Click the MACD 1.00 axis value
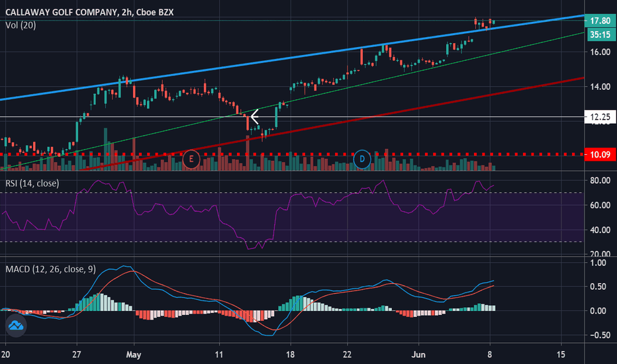Screen dimensions: 617x364 [598, 263]
